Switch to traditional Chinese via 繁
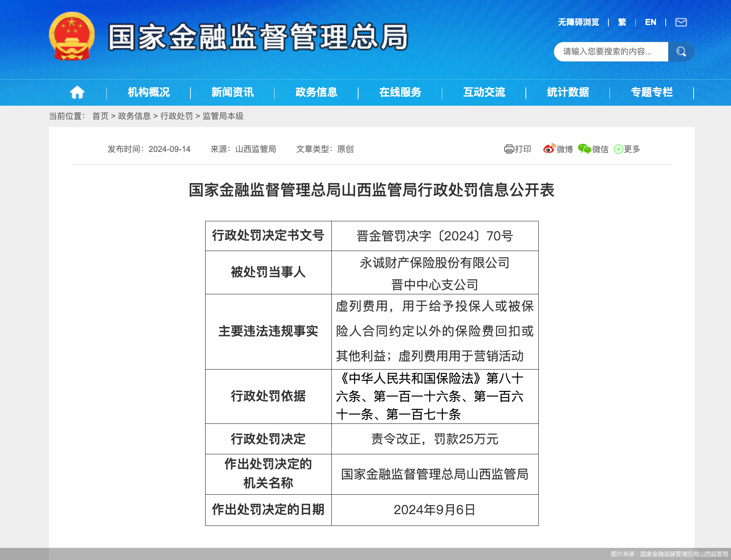This screenshot has height=560, width=731. tap(622, 22)
